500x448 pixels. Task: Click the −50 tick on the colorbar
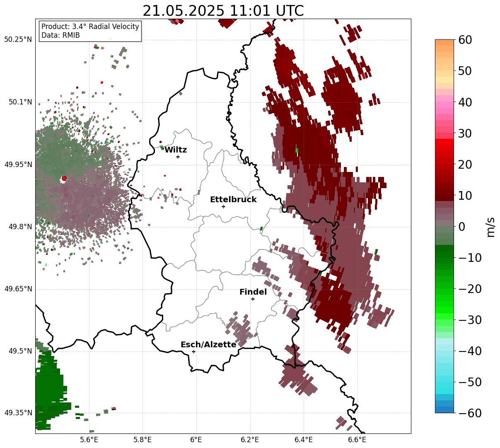point(470,382)
